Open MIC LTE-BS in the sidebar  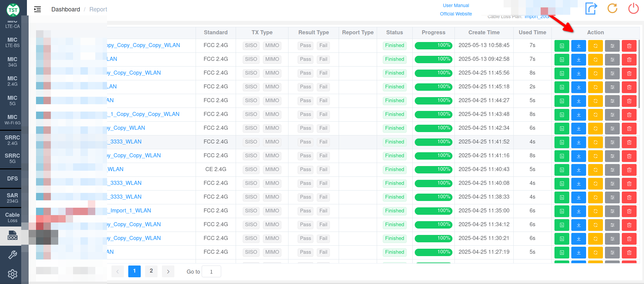coord(12,42)
